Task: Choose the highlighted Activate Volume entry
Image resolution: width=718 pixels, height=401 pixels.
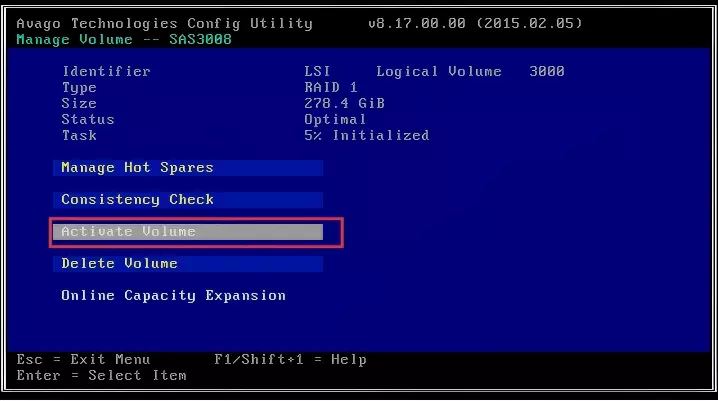Action: coord(128,232)
